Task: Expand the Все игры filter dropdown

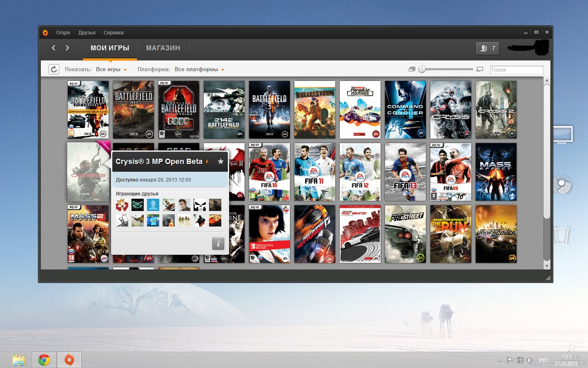Action: point(111,69)
